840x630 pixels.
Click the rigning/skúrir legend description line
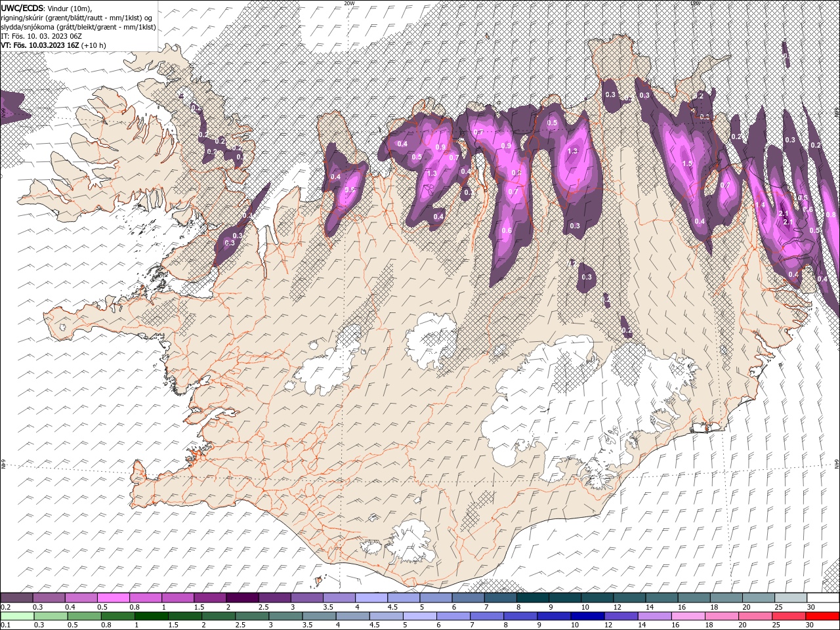pos(77,17)
